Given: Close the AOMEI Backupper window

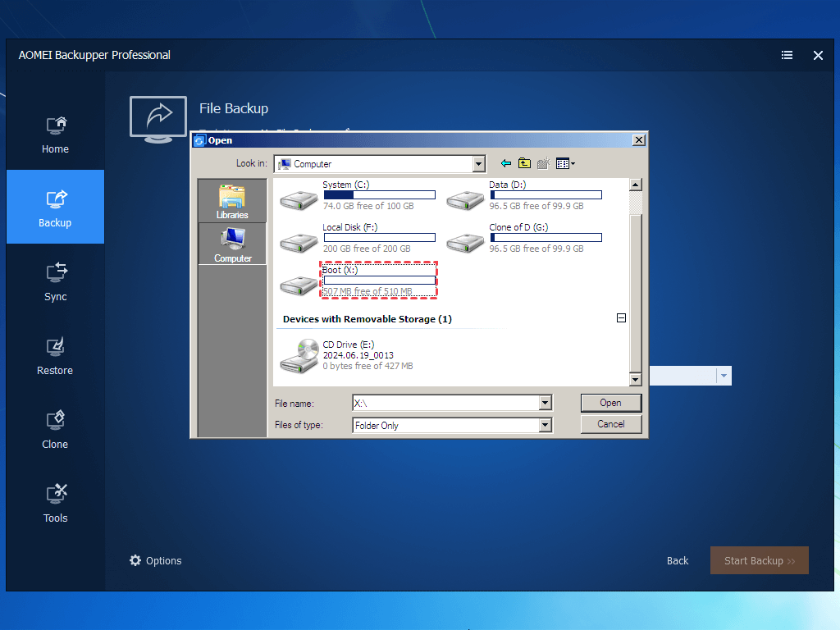Looking at the screenshot, I should (x=818, y=55).
